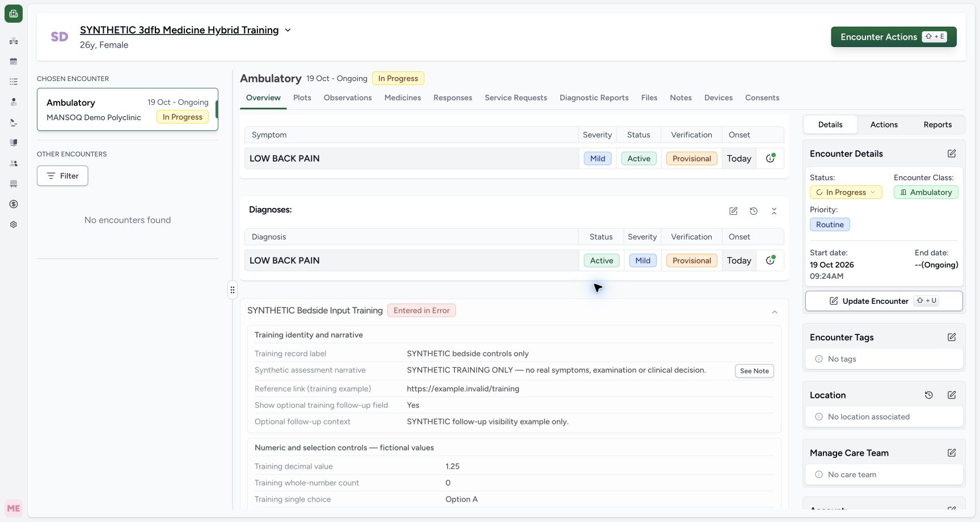
Task: Open the calendar icon in sidebar
Action: coord(14,61)
